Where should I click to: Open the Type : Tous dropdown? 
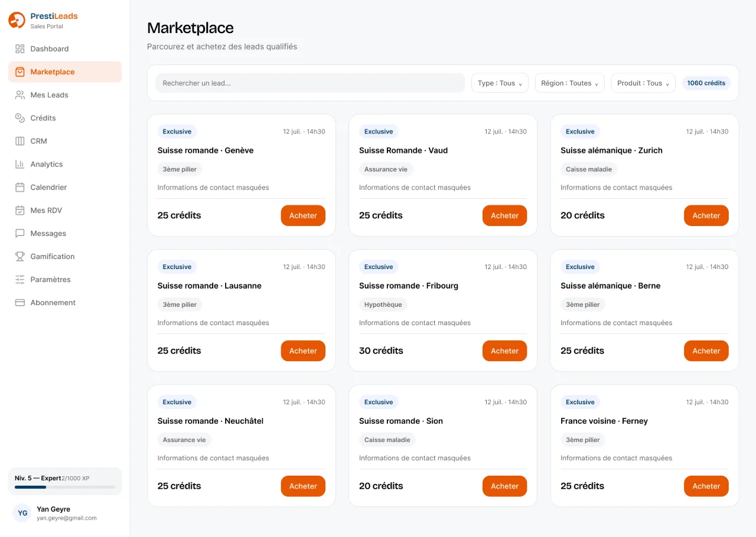coord(500,83)
